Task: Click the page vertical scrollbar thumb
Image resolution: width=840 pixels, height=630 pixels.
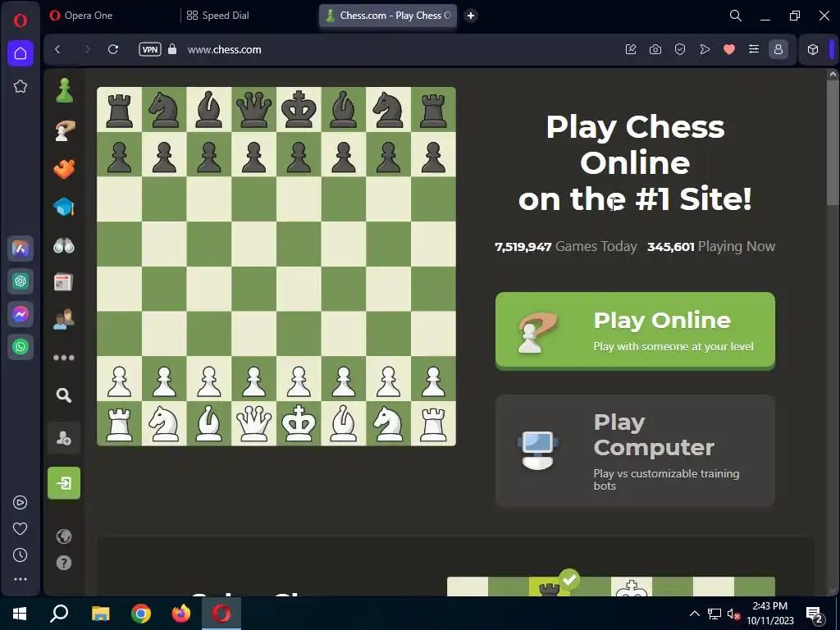Action: click(x=833, y=142)
